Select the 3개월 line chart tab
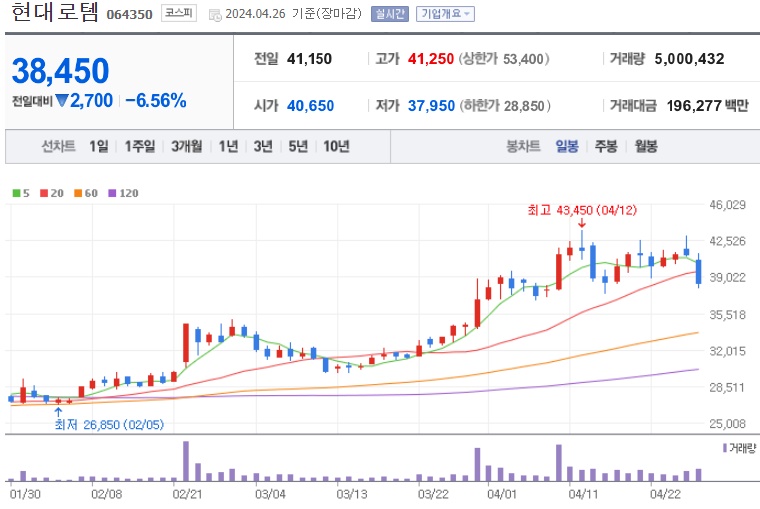The height and width of the screenshot is (509, 760). (187, 146)
